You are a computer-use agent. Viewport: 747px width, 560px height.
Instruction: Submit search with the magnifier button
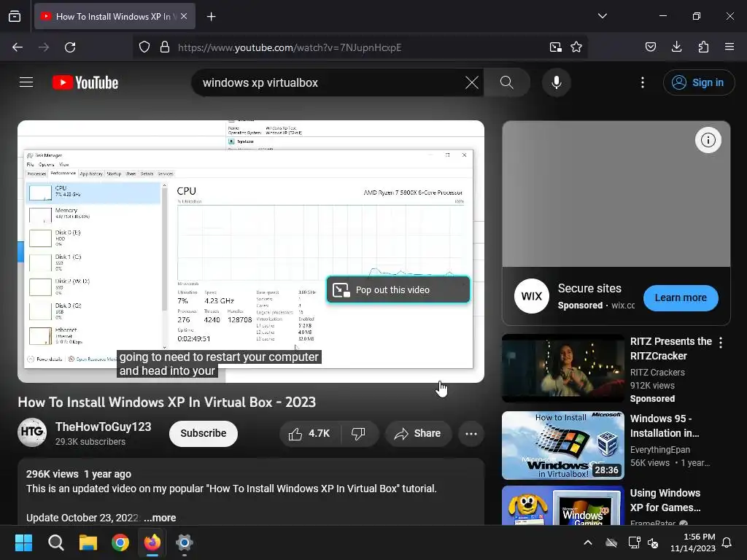(507, 82)
